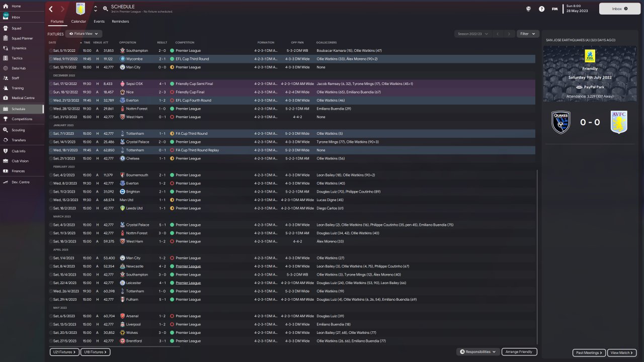Open the Events tab
The height and width of the screenshot is (362, 644).
99,22
